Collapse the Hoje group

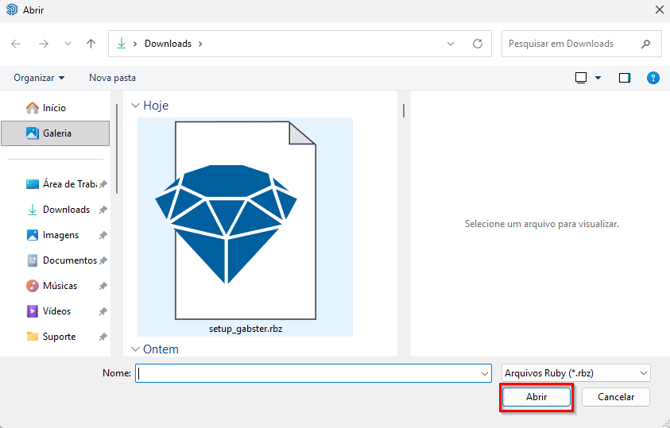coord(136,104)
